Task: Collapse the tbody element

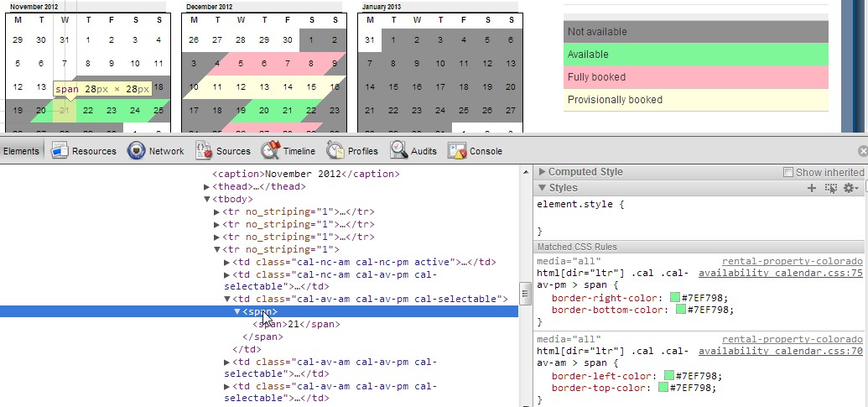Action: (207, 200)
